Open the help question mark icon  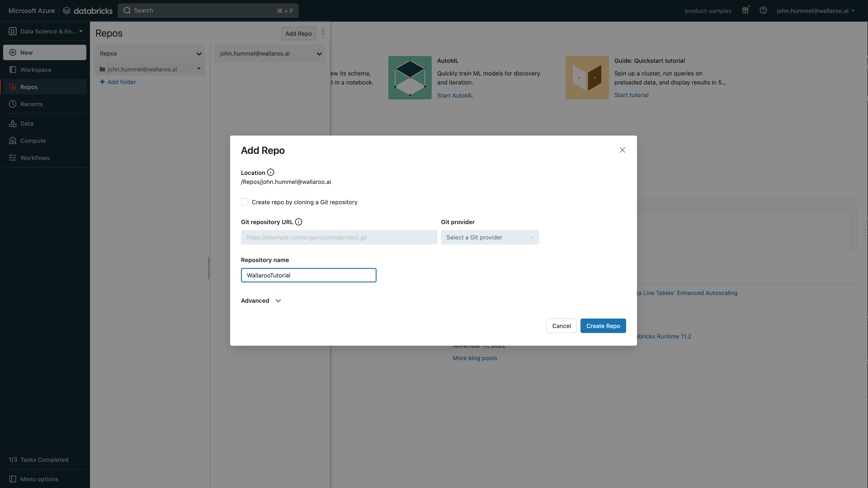(x=763, y=10)
